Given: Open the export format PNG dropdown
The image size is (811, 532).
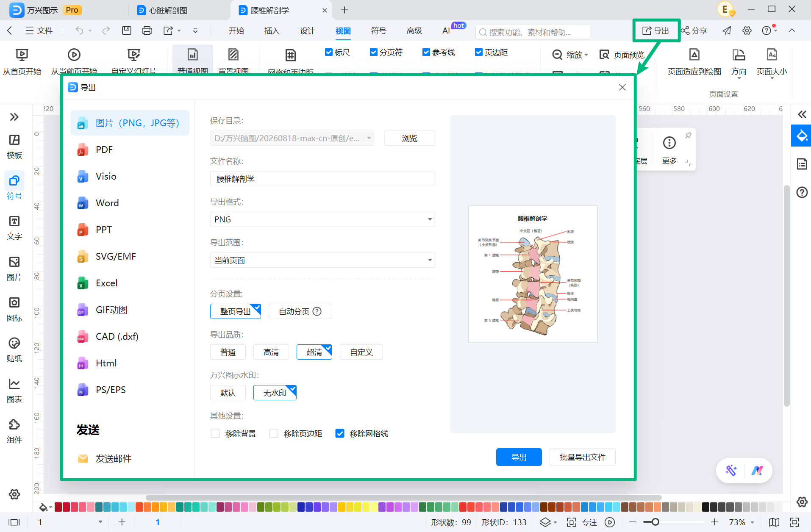Looking at the screenshot, I should pos(322,219).
